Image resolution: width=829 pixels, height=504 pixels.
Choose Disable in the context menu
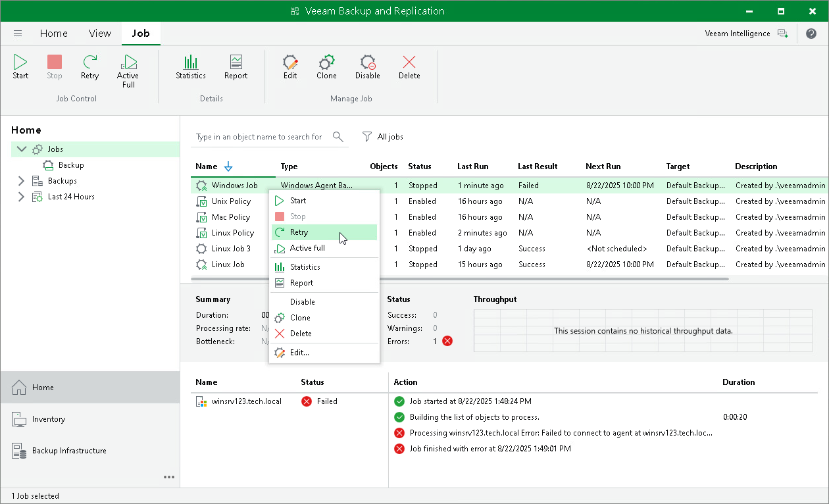pos(324,302)
